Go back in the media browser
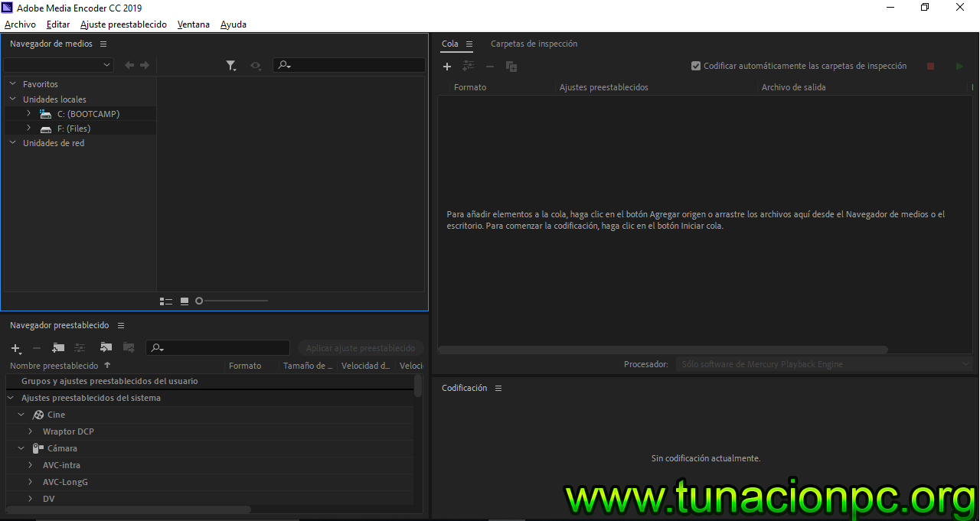Viewport: 980px width, 521px height. [x=129, y=66]
